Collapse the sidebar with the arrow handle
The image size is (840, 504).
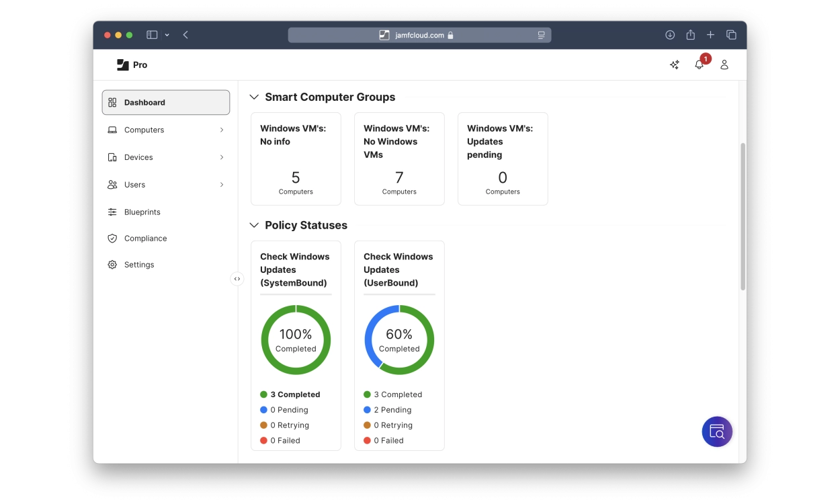coord(237,279)
